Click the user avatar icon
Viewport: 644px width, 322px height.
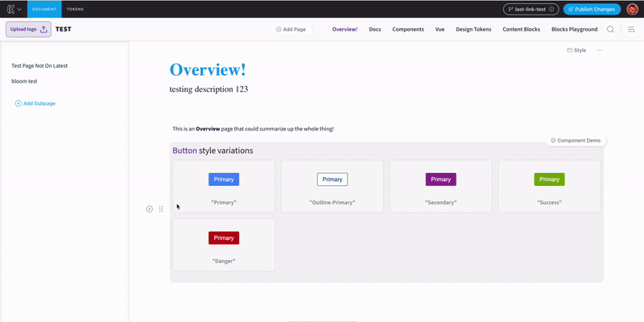click(x=633, y=9)
